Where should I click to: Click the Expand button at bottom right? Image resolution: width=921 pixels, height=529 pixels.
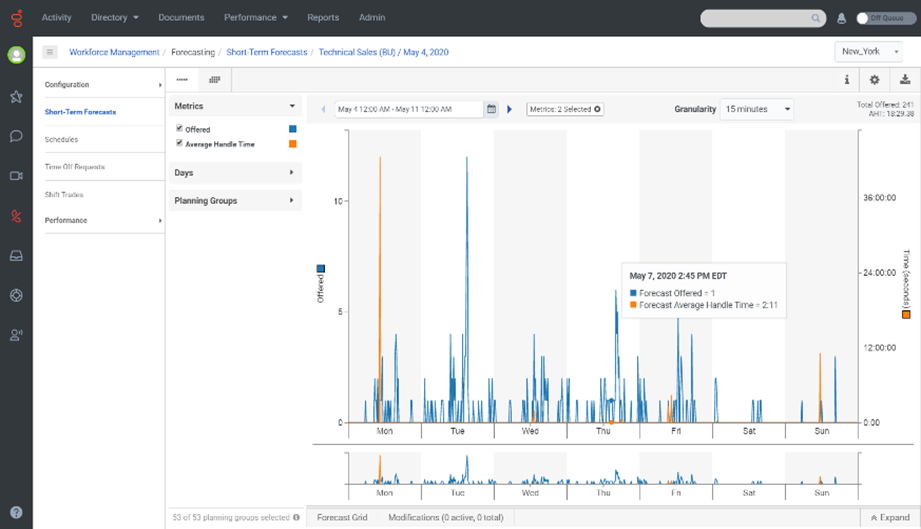click(889, 518)
